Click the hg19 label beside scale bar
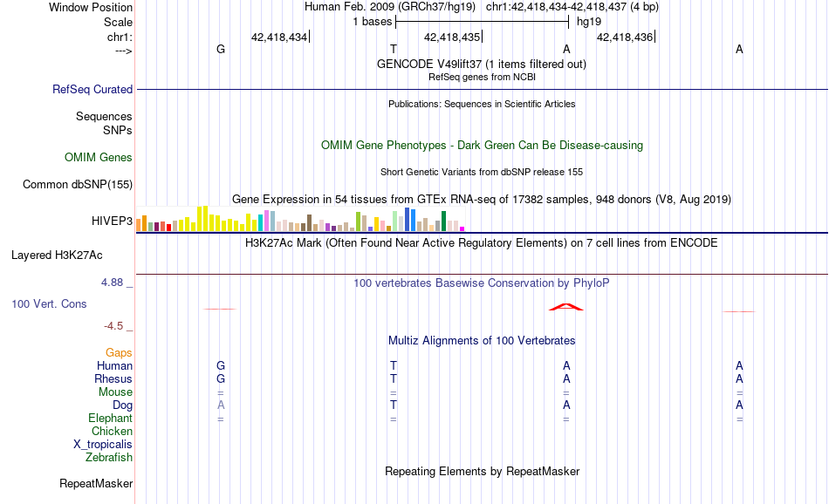The height and width of the screenshot is (504, 829). click(x=588, y=22)
